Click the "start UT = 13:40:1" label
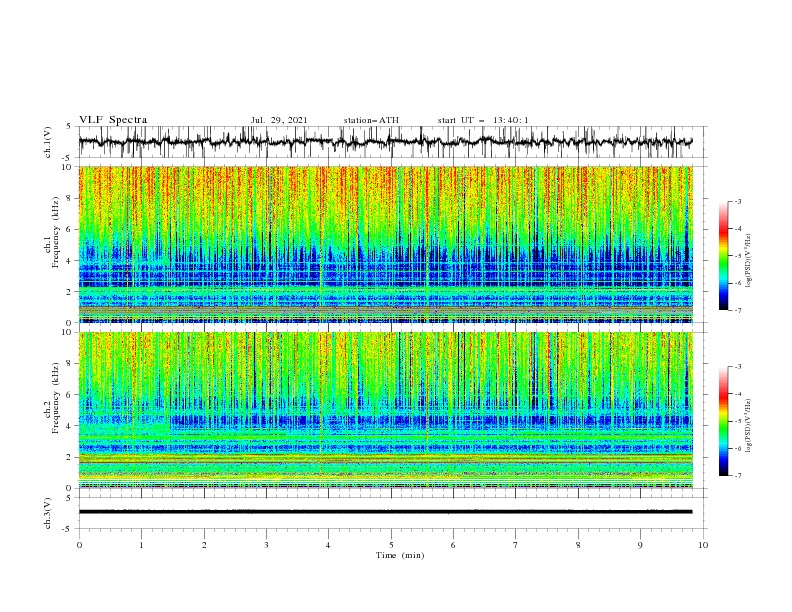Viewport: 792px width, 612px height. [483, 120]
